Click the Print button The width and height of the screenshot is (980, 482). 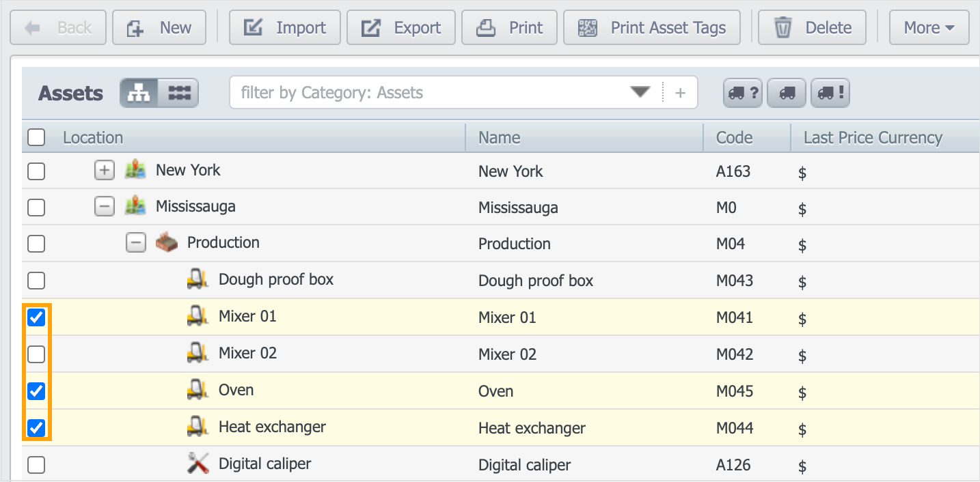(x=510, y=28)
